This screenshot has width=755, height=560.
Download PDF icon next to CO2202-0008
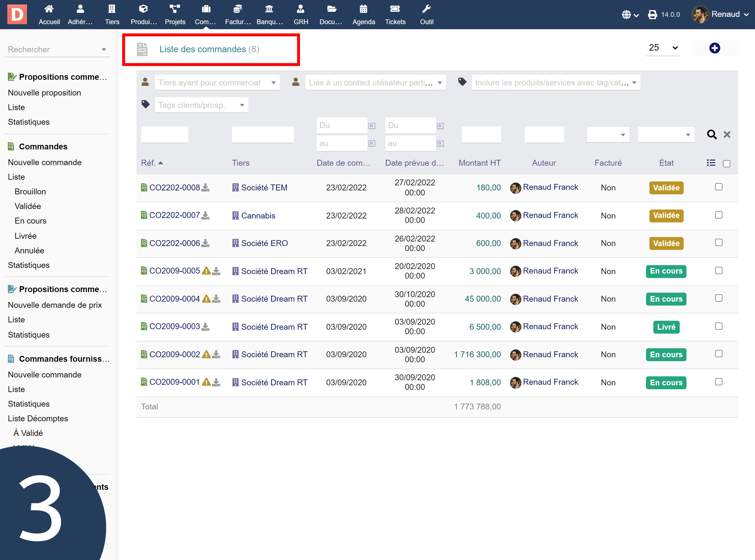pos(205,187)
